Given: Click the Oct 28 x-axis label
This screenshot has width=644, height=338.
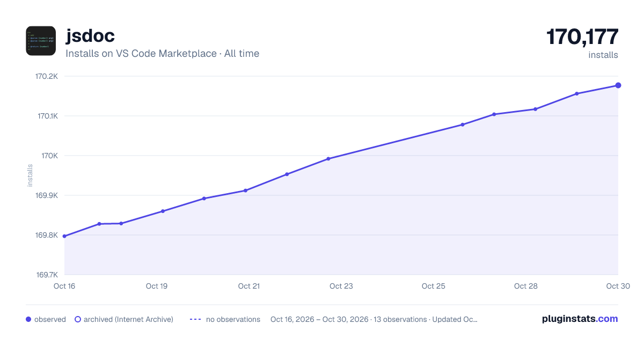Looking at the screenshot, I should tap(526, 286).
